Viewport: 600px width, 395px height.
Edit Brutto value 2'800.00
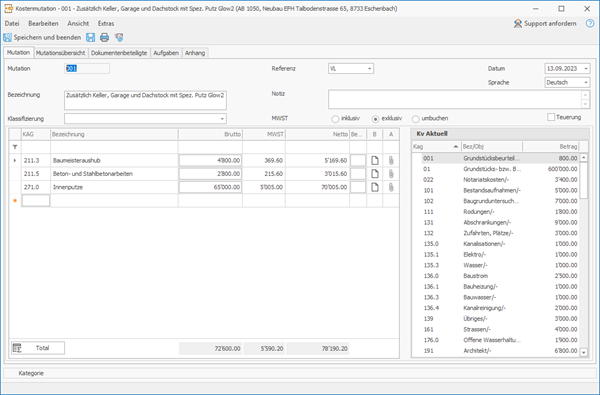click(x=210, y=174)
